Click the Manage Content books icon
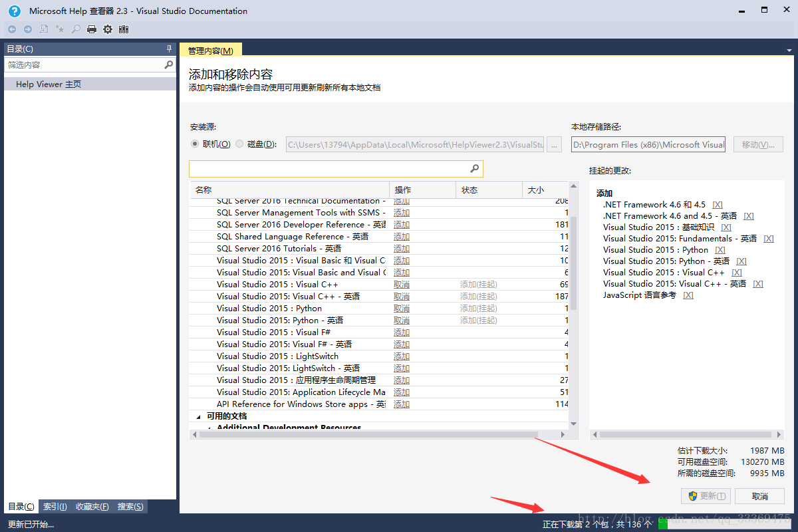798x532 pixels. (124, 29)
